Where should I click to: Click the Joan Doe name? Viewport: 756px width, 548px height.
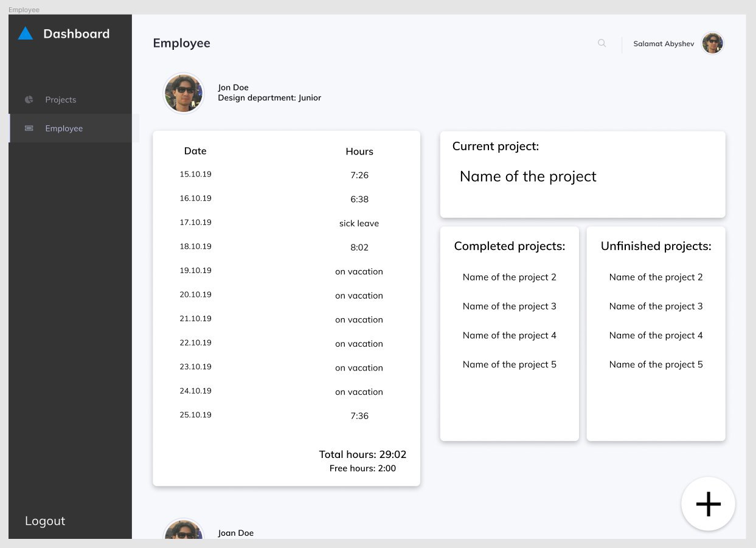click(x=236, y=533)
